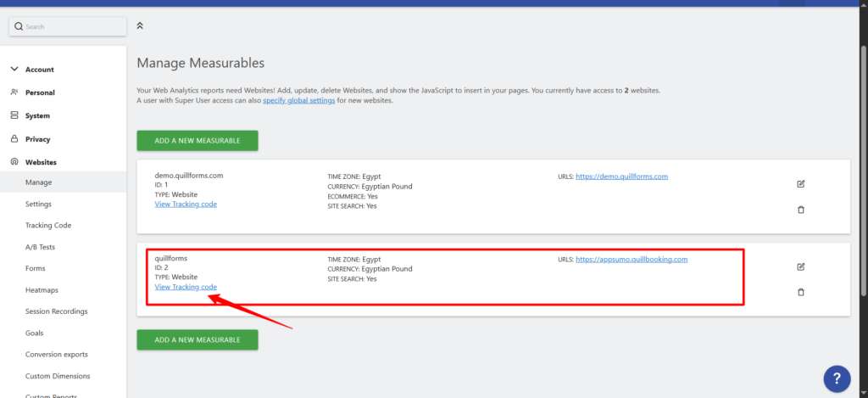Open Conversion exports in sidebar
This screenshot has width=868, height=398.
57,354
